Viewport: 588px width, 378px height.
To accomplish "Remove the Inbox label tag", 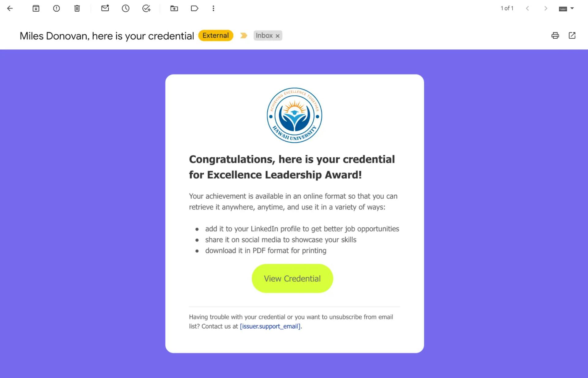I will pos(278,36).
